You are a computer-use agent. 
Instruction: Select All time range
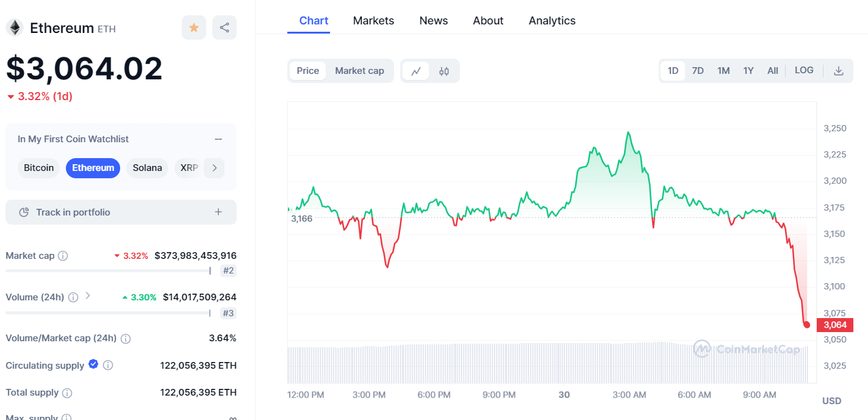click(x=773, y=71)
